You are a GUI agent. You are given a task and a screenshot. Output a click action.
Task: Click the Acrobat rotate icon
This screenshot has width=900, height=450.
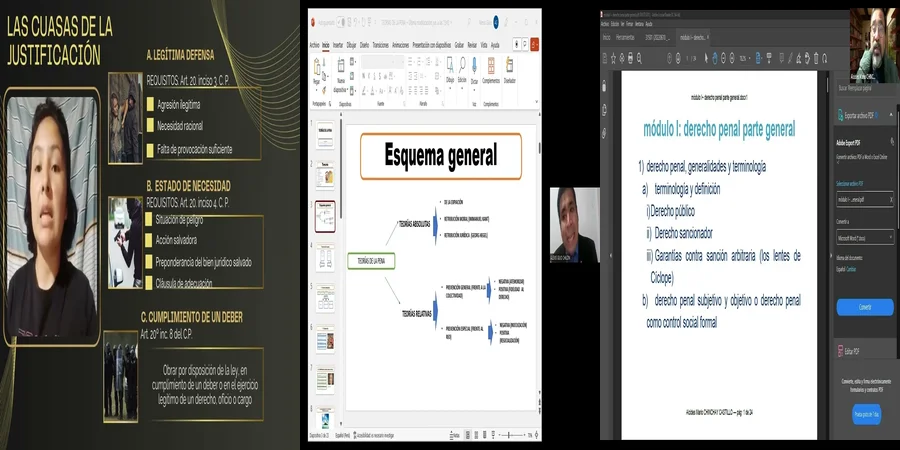click(x=825, y=58)
